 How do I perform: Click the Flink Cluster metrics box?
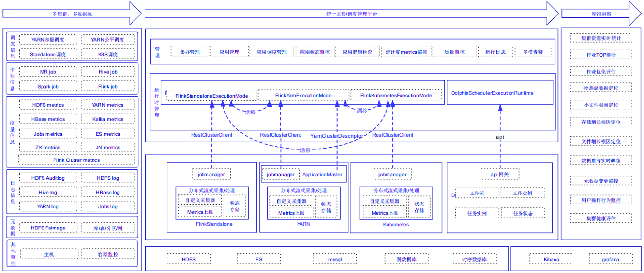pyautogui.click(x=77, y=160)
